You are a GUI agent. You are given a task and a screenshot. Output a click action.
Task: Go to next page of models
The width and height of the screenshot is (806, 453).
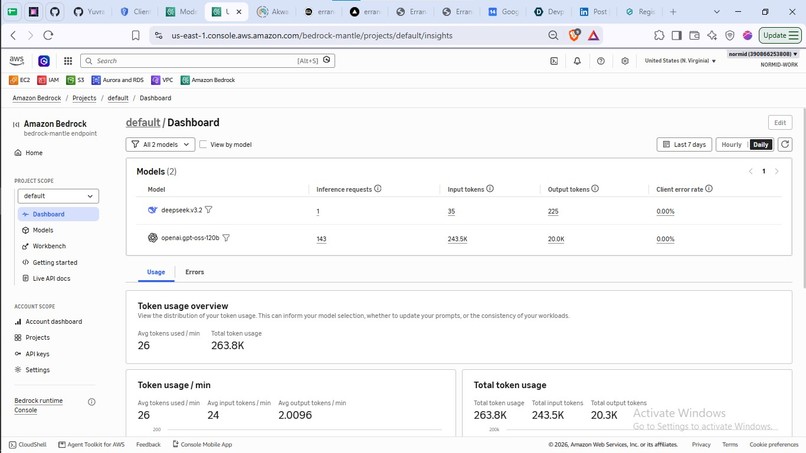coord(777,171)
